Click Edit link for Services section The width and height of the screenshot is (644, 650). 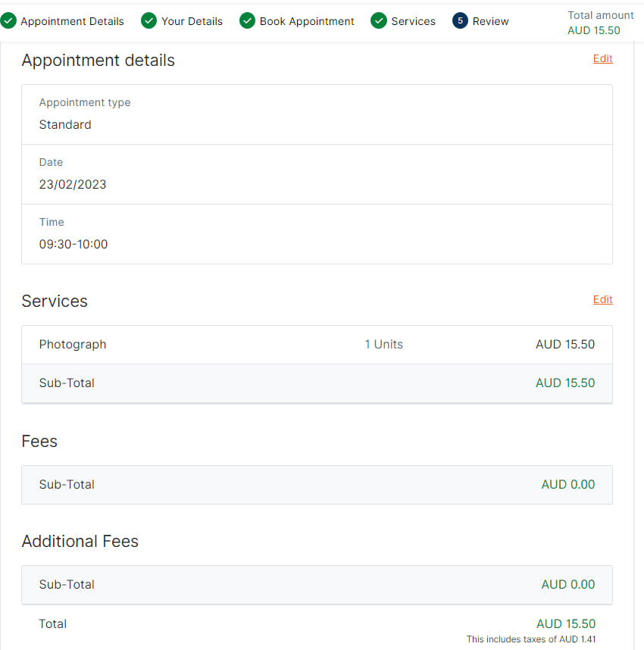[602, 299]
